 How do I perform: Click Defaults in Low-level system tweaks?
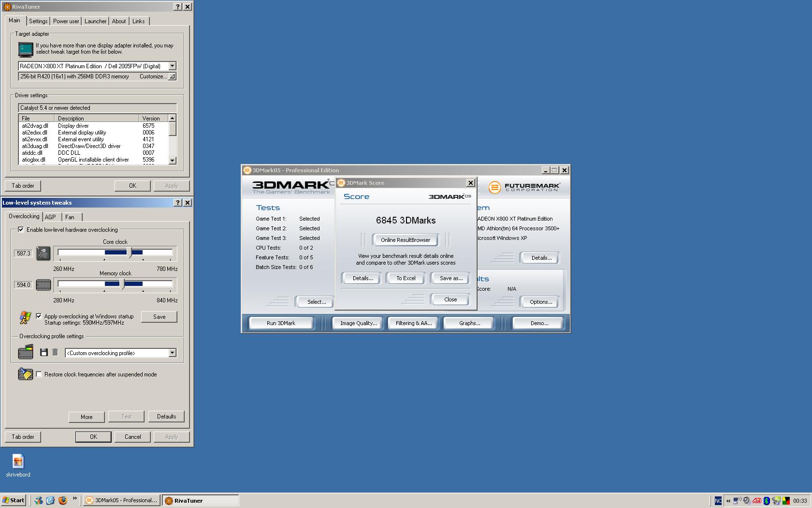(x=167, y=417)
